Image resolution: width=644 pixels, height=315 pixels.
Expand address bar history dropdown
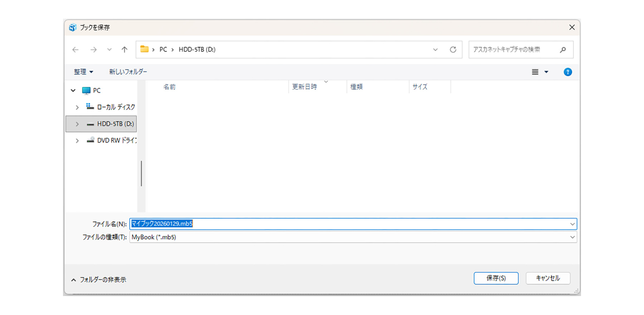pyautogui.click(x=435, y=50)
